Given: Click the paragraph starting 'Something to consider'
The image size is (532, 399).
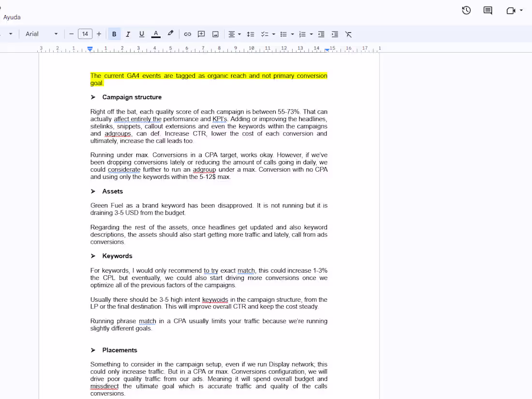Looking at the screenshot, I should 208,379.
